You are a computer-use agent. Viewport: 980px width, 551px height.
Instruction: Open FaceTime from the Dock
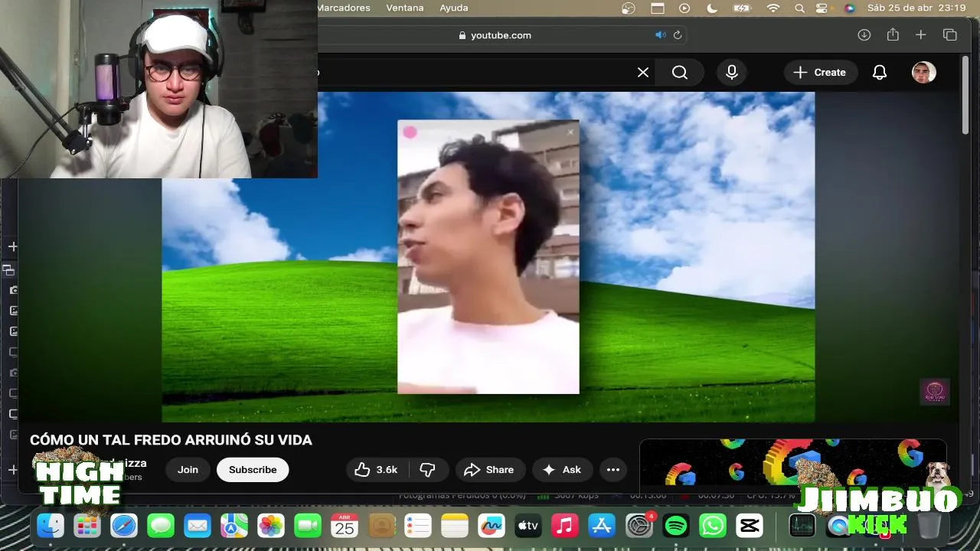[x=308, y=526]
